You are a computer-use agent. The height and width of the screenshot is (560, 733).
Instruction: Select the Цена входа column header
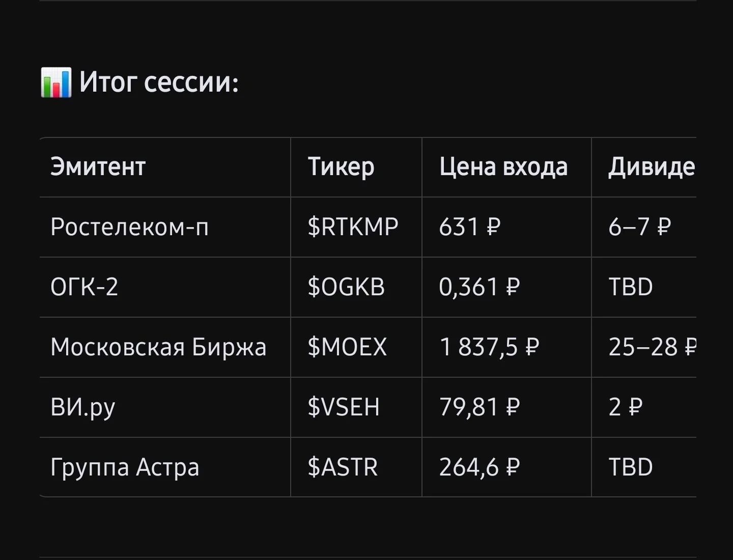tap(503, 167)
